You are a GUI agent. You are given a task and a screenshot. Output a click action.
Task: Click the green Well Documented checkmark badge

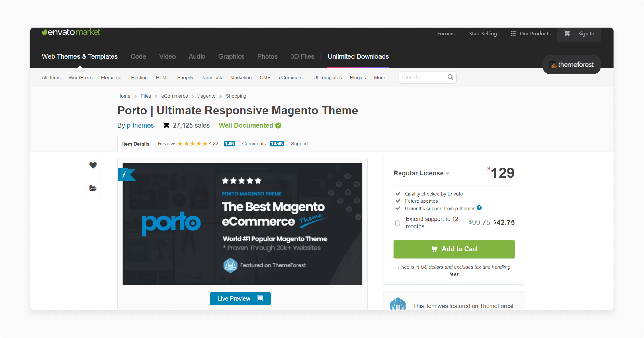(278, 125)
